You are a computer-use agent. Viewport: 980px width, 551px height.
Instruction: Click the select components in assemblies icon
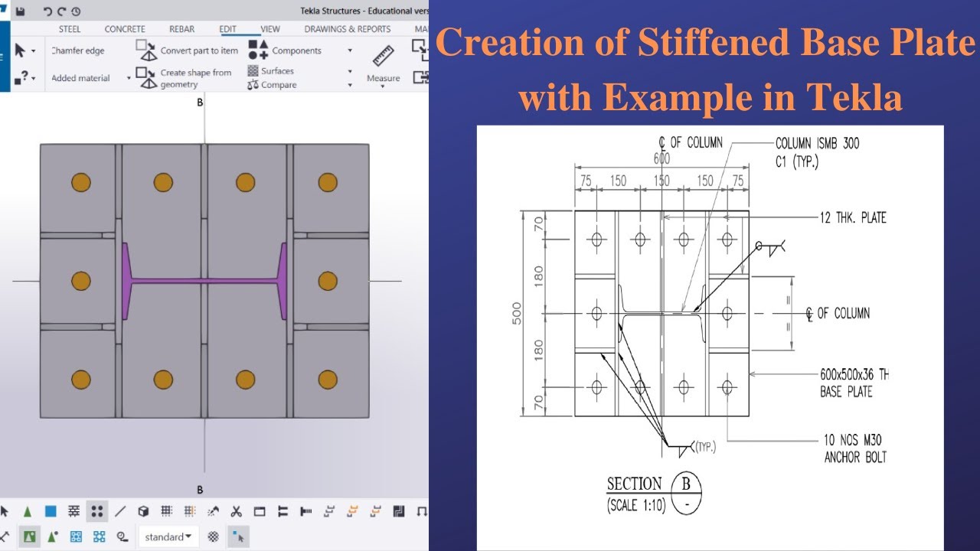pos(29,536)
